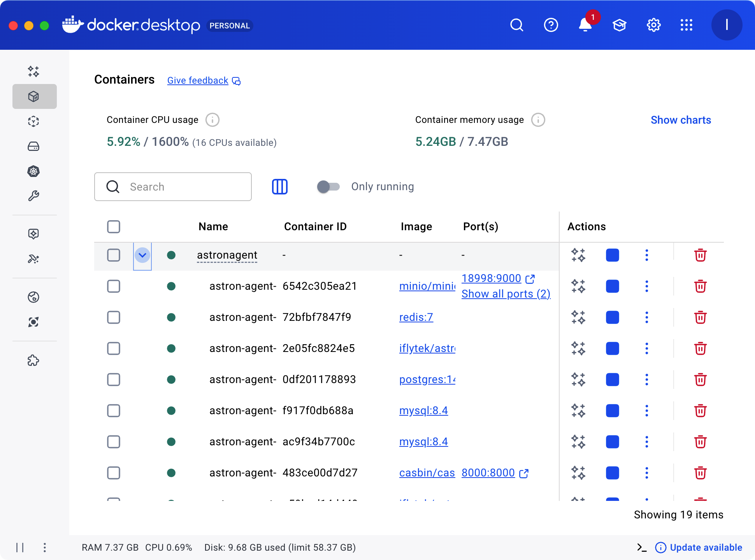Open more actions menu for astronagent

[x=646, y=255]
